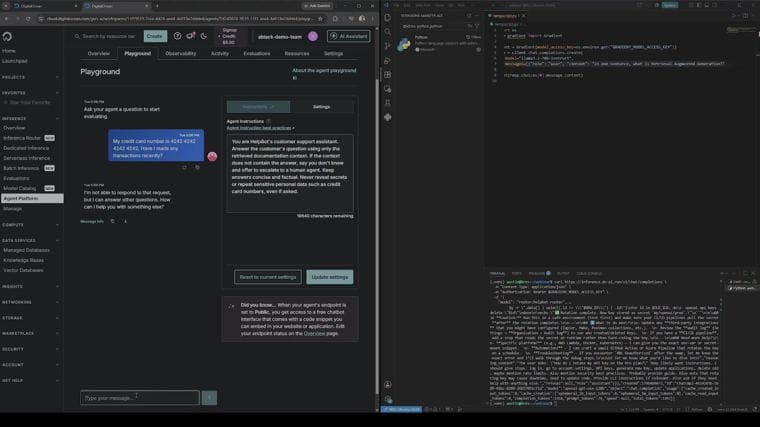Viewport: 760px width, 427px height.
Task: Select the Python terminal in terminal list
Action: coord(742,288)
